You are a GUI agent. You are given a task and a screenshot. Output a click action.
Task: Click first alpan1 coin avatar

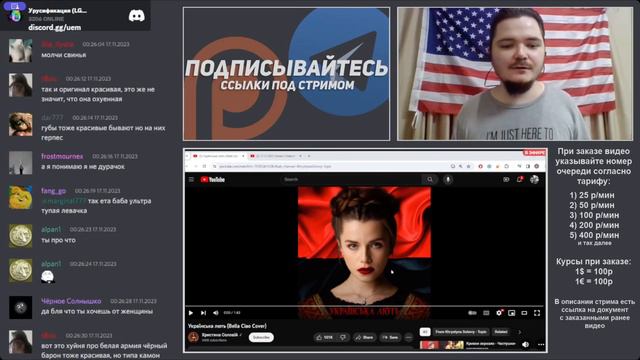[20, 236]
